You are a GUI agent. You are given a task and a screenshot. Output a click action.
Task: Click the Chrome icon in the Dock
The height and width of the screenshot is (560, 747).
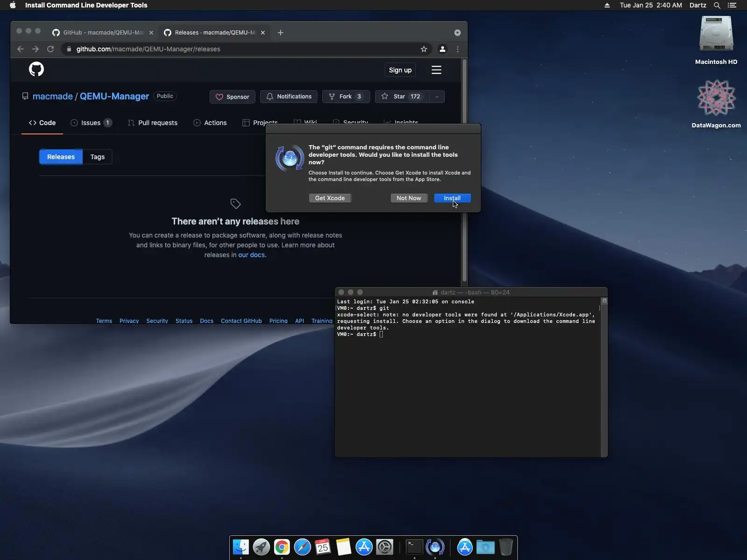tap(282, 547)
